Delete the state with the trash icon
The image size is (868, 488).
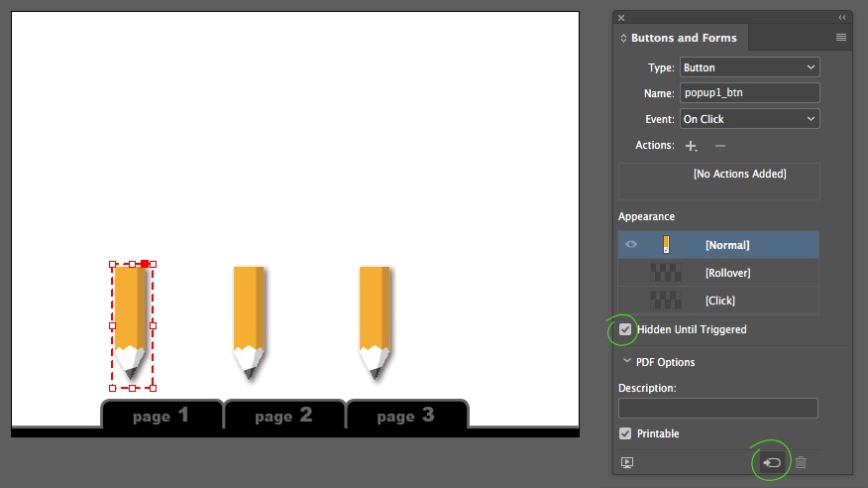(801, 462)
